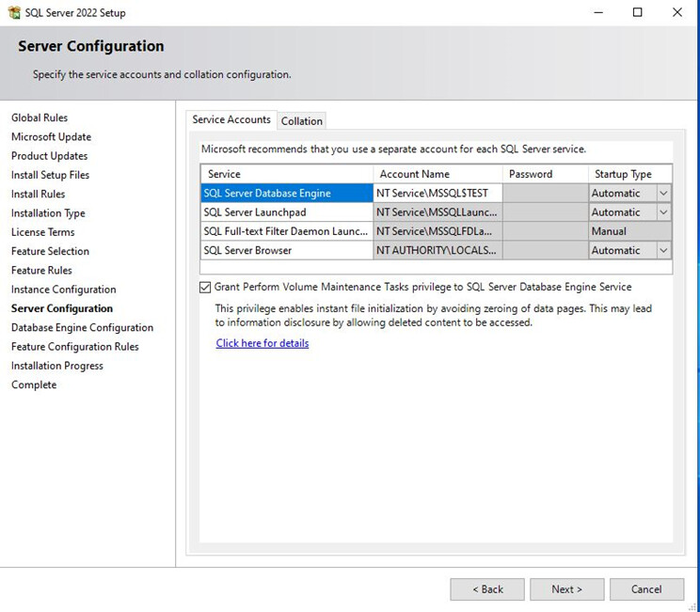The image size is (700, 612).
Task: Minimize the setup window
Action: (598, 12)
